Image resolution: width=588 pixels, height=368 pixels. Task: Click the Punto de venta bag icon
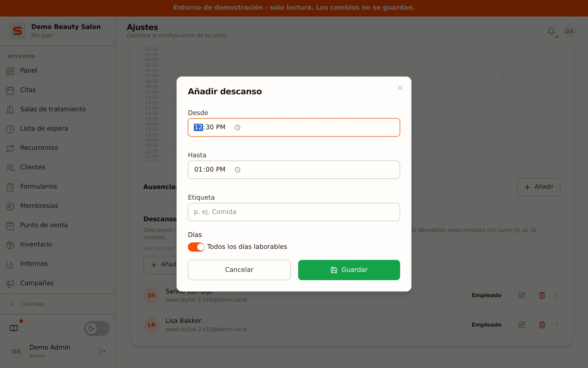click(10, 225)
